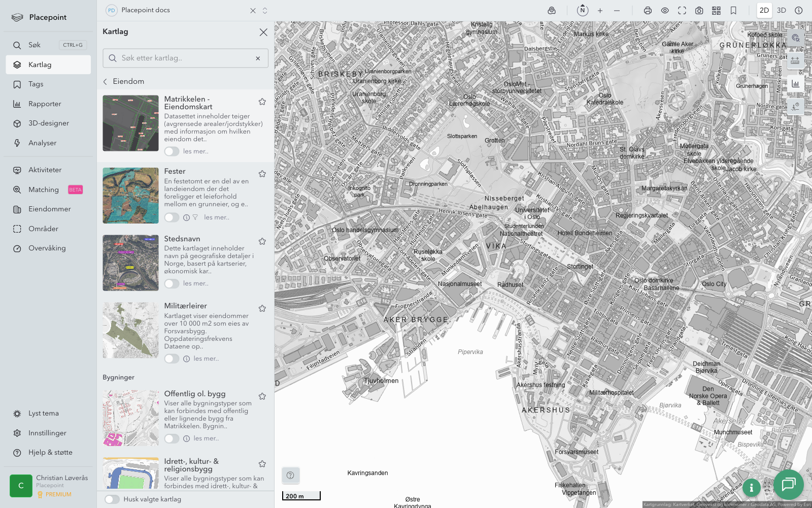Screen dimensions: 812x508
Task: Collapse the Eiendom category with back chevron
Action: (x=106, y=81)
